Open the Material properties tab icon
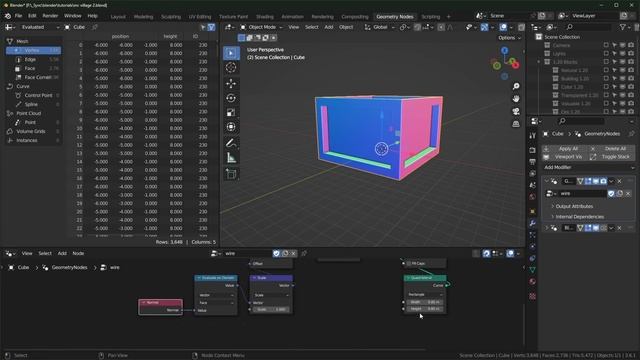The image size is (640, 360). coord(532,282)
